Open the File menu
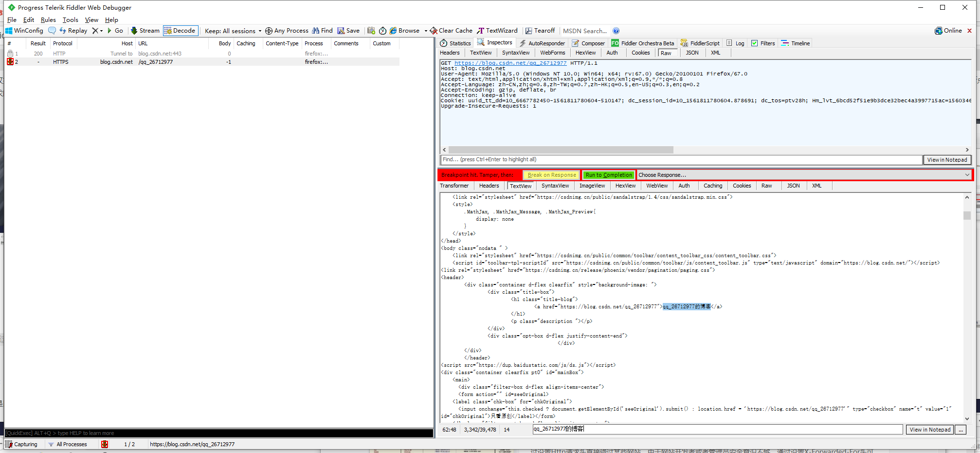Viewport: 980px width, 453px height. (x=12, y=20)
